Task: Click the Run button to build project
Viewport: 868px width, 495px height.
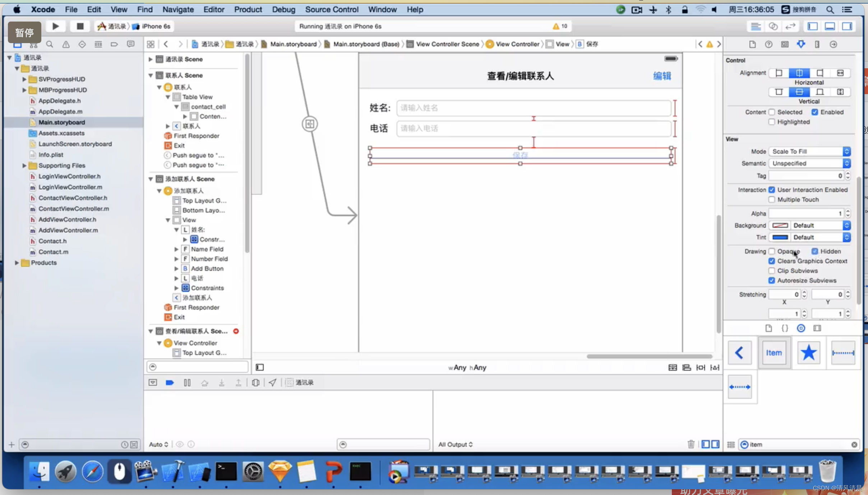Action: (55, 26)
